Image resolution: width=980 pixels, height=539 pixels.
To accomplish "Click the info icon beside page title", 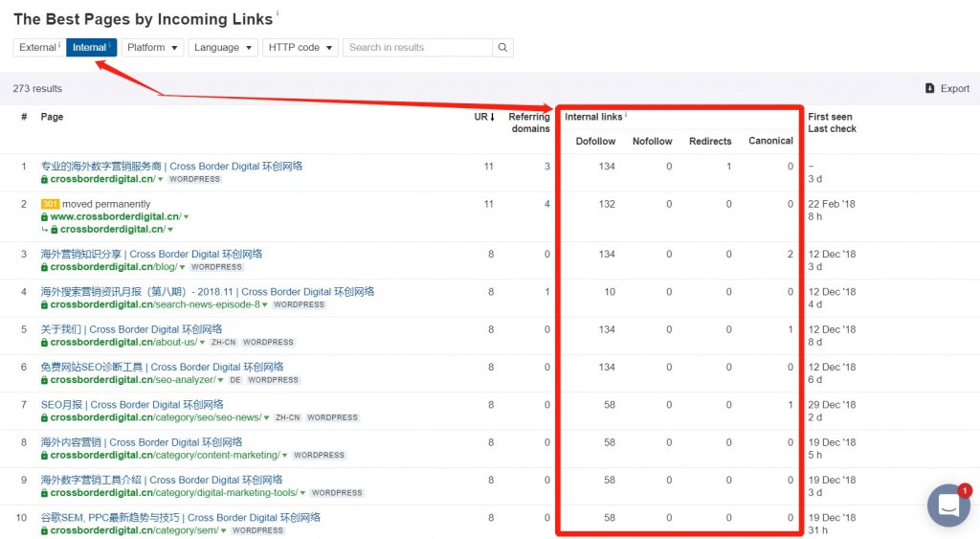I will [278, 15].
